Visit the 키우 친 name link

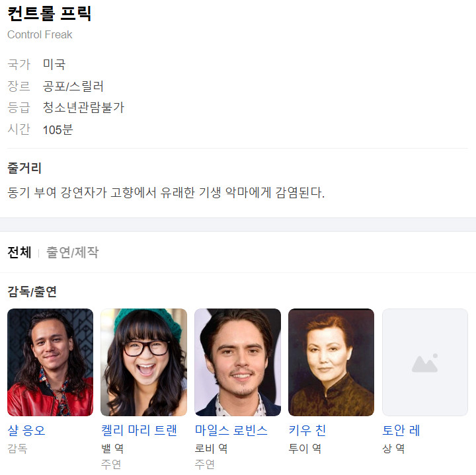click(x=307, y=431)
